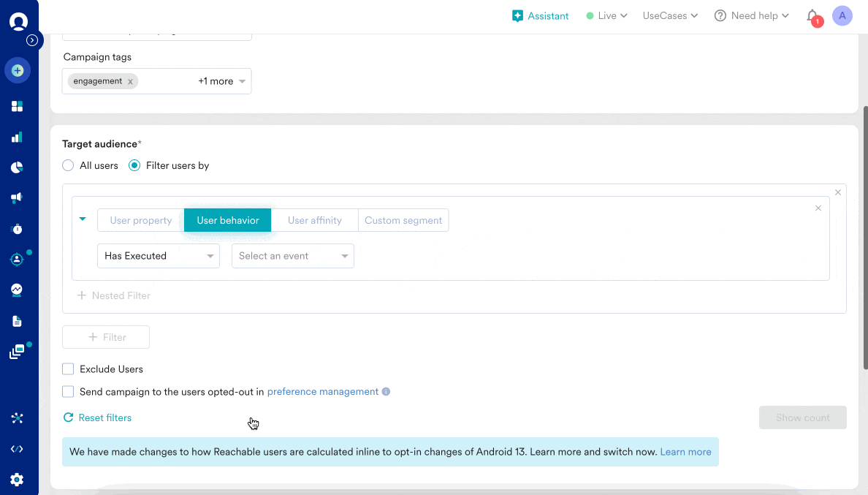868x495 pixels.
Task: Open the pie chart segments icon
Action: [17, 167]
